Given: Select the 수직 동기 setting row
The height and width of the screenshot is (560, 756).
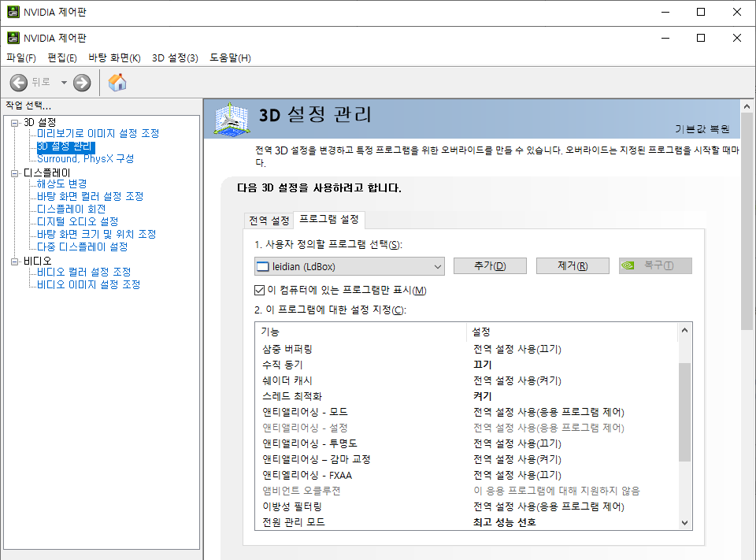Looking at the screenshot, I should 467,365.
